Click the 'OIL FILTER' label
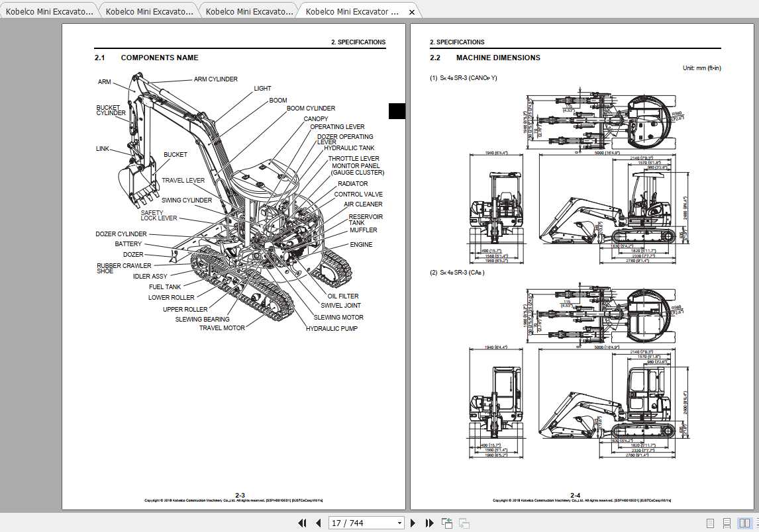The width and height of the screenshot is (759, 532). (343, 296)
